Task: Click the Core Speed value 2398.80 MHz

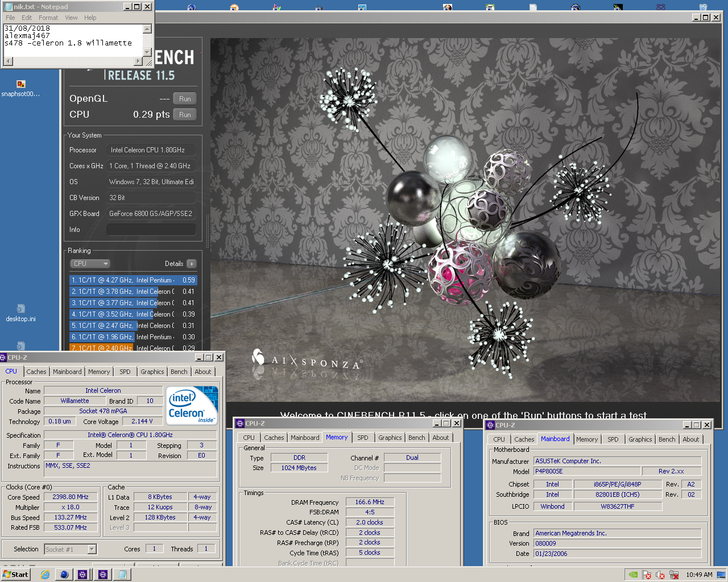Action: pos(71,497)
